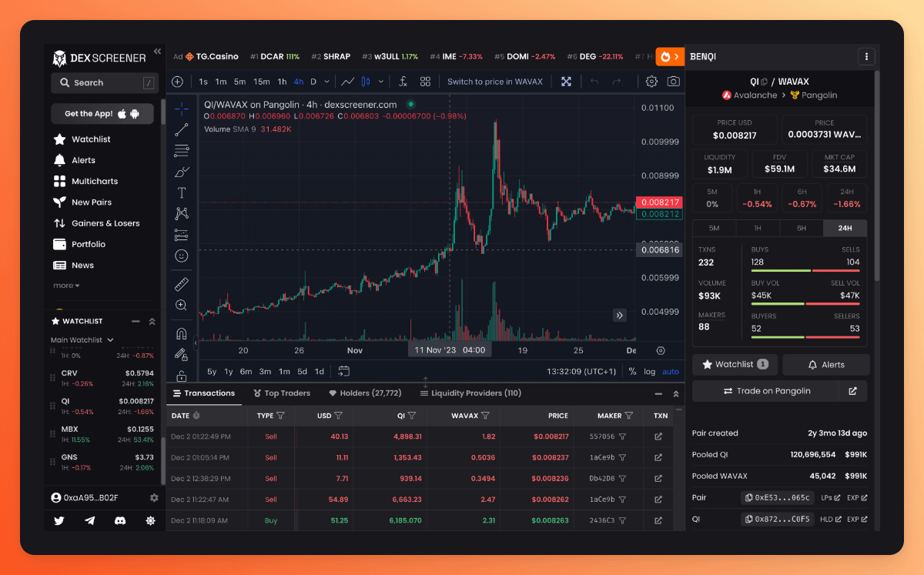Image resolution: width=924 pixels, height=575 pixels.
Task: Click the Alerts button in pair panel
Action: pyautogui.click(x=825, y=365)
